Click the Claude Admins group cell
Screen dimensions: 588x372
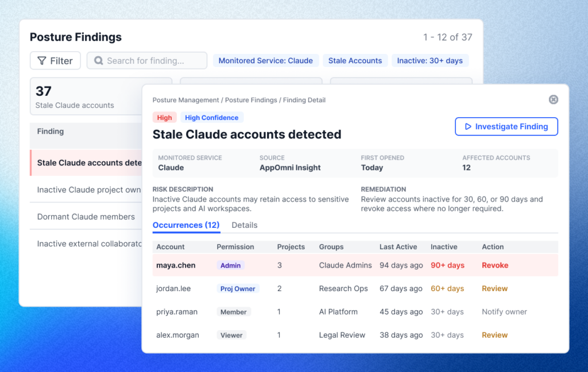345,265
